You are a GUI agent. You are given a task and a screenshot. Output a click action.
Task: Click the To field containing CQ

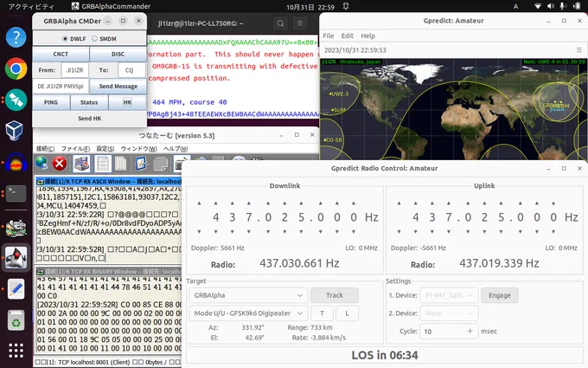tap(131, 70)
